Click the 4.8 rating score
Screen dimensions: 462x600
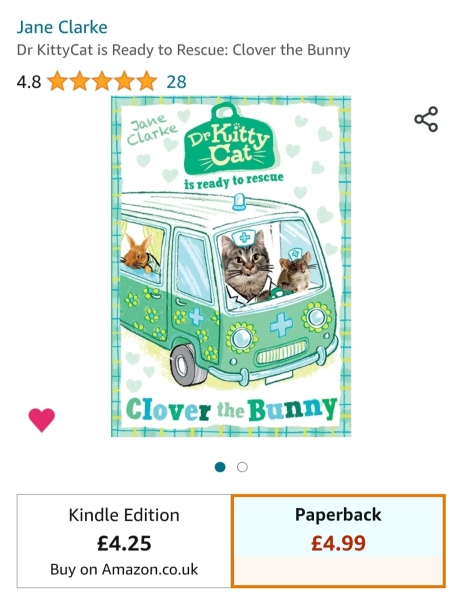click(29, 82)
